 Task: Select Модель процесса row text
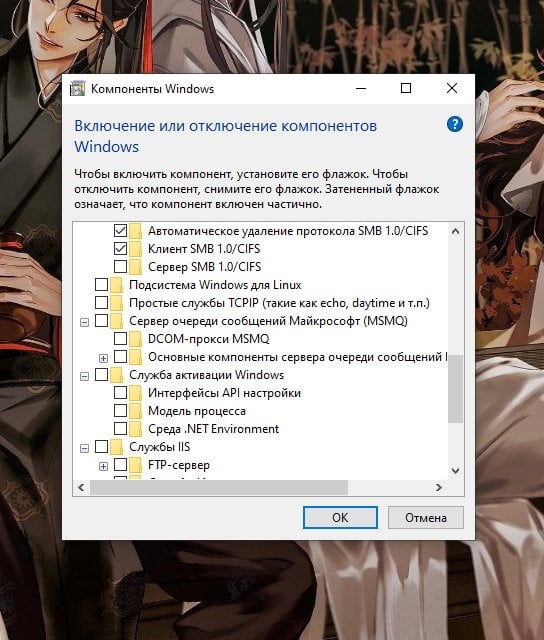(x=197, y=411)
